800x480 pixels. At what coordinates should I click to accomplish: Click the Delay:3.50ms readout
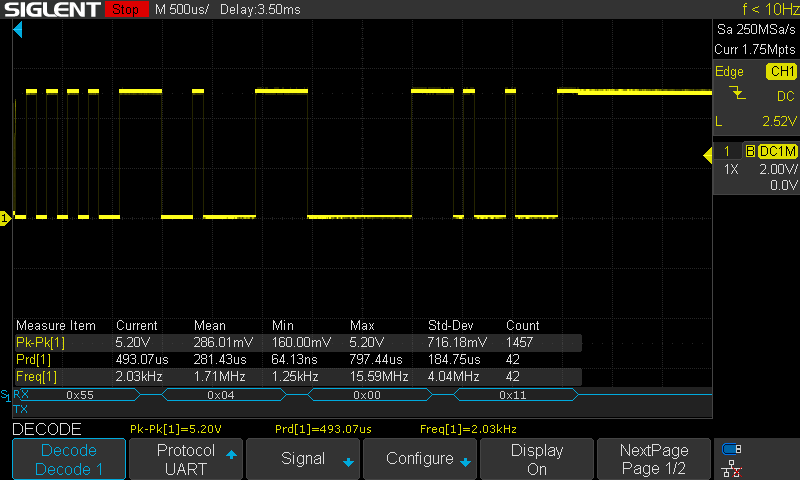point(260,9)
